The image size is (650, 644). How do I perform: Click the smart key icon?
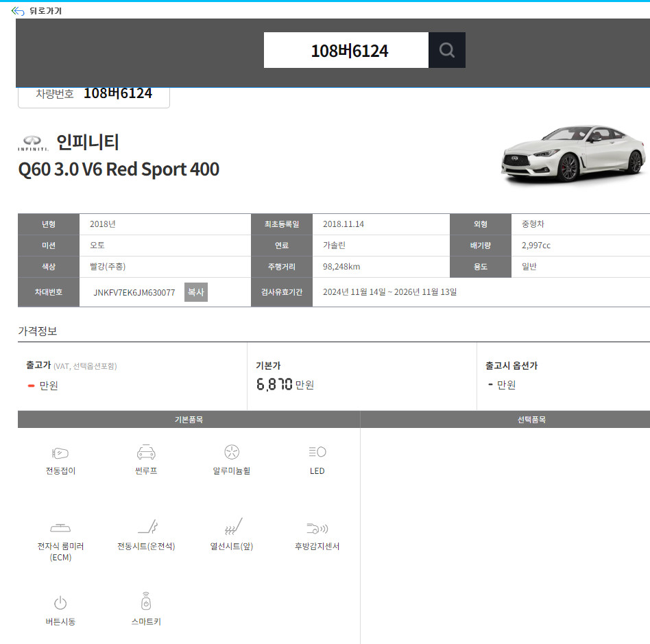coord(146,601)
